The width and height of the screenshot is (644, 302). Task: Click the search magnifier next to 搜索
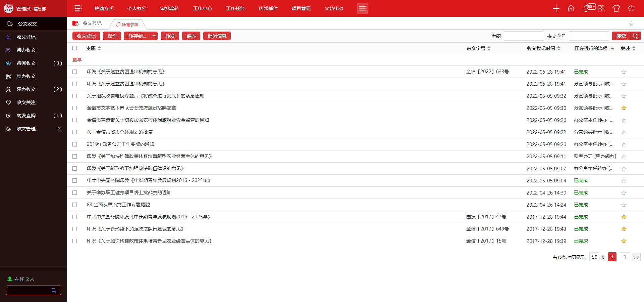(x=635, y=36)
